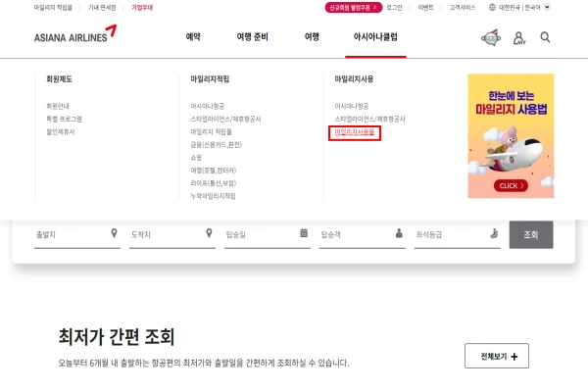The width and height of the screenshot is (588, 392).
Task: Open the chatbot assistant icon
Action: click(x=491, y=37)
